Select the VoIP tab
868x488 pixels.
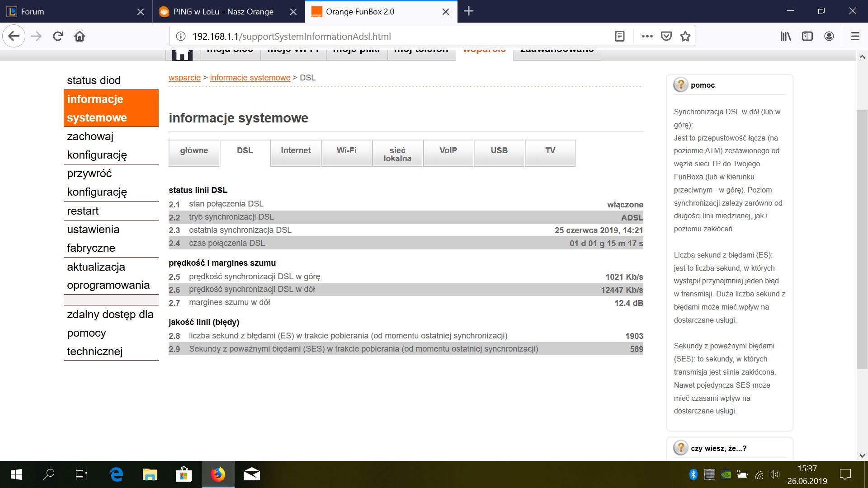[448, 151]
